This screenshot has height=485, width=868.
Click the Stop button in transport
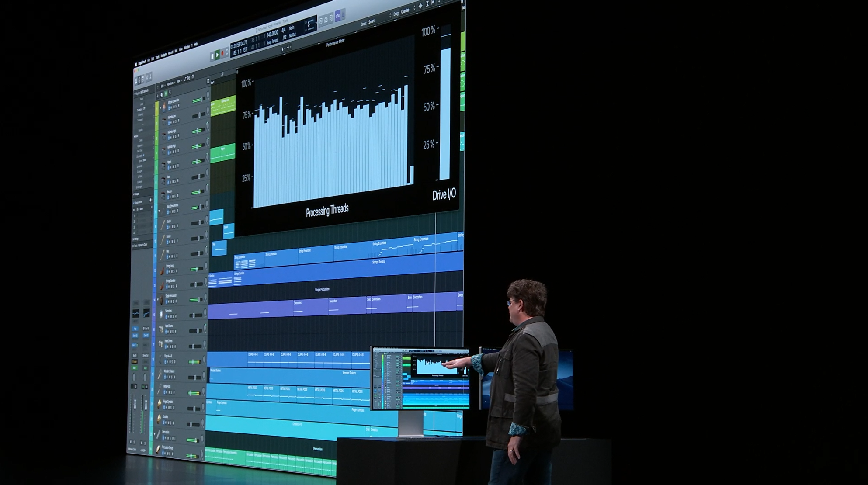pyautogui.click(x=212, y=56)
